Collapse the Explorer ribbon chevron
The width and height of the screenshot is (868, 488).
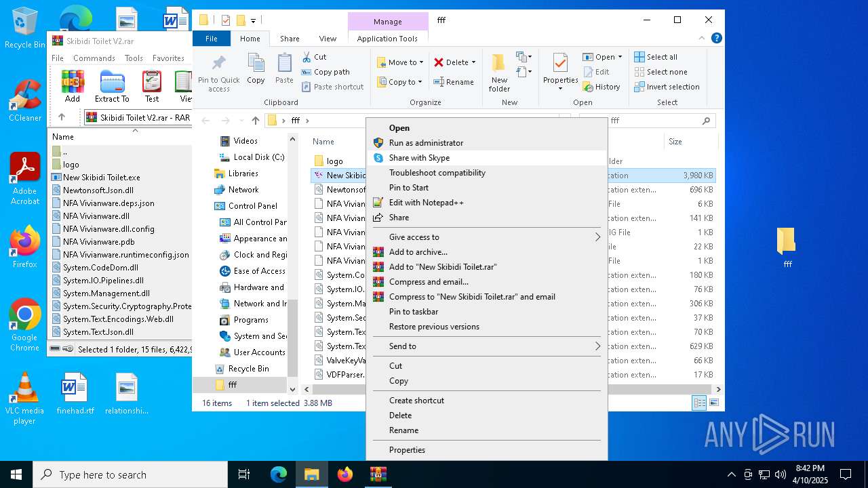tap(702, 39)
